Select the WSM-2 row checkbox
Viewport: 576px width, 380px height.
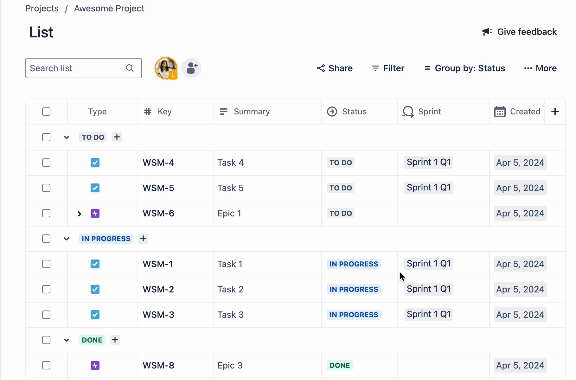[x=46, y=289]
